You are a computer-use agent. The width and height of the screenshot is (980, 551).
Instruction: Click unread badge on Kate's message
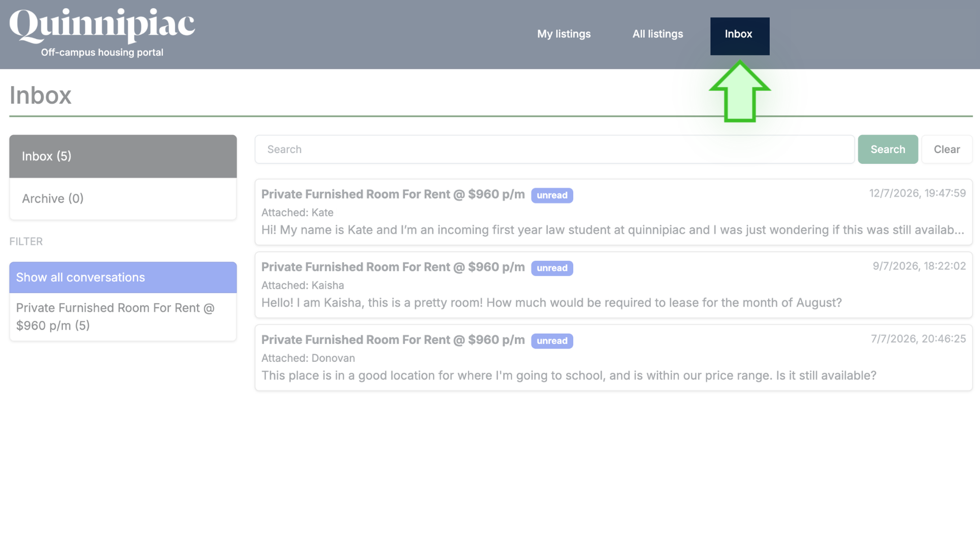[x=552, y=195]
